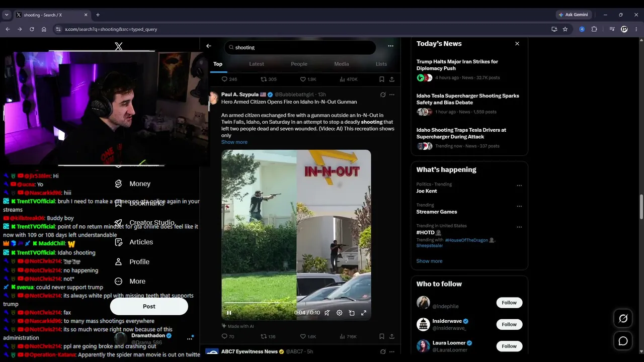Expand the In-N-Out video to fullscreen
This screenshot has width=644, height=362.
tap(364, 313)
